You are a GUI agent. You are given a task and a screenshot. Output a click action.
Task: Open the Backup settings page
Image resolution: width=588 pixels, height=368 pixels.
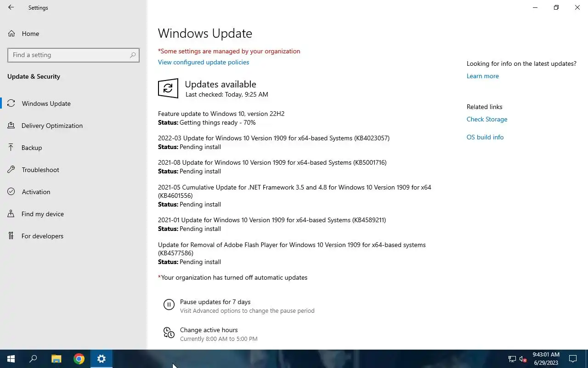click(x=73, y=148)
